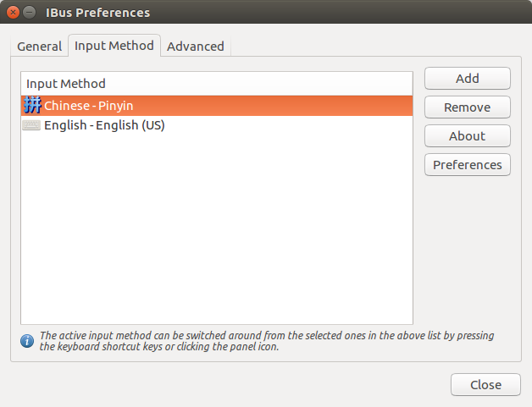Click the italic hint text about switching methods
Viewport: 532px width, 407px height.
tap(267, 341)
